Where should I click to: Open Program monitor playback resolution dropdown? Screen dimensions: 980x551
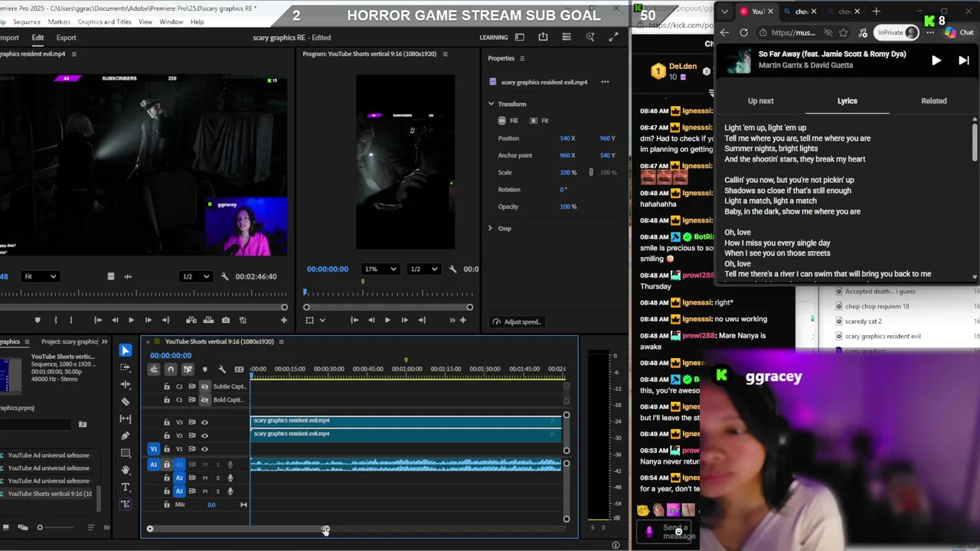point(423,269)
